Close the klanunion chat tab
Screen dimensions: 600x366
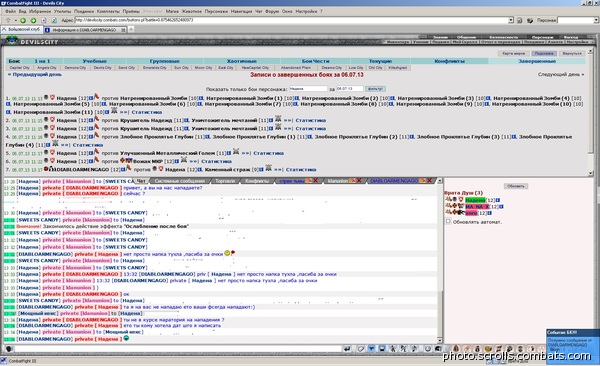click(x=359, y=181)
